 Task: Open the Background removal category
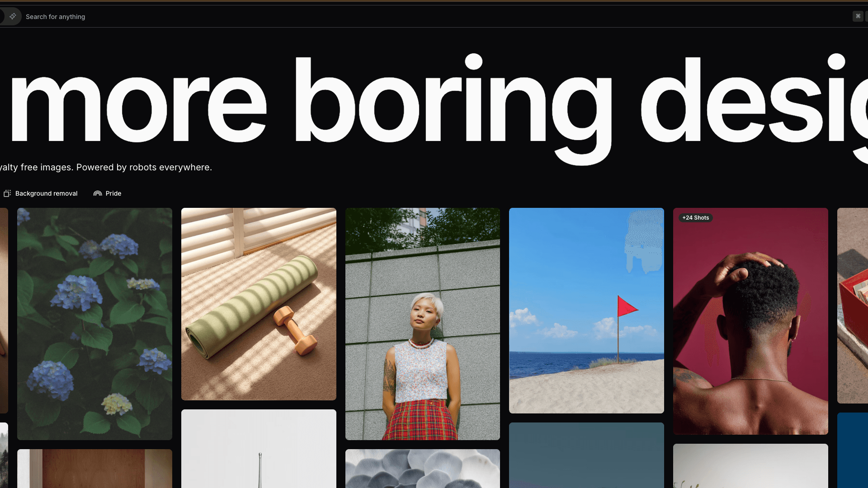click(46, 193)
